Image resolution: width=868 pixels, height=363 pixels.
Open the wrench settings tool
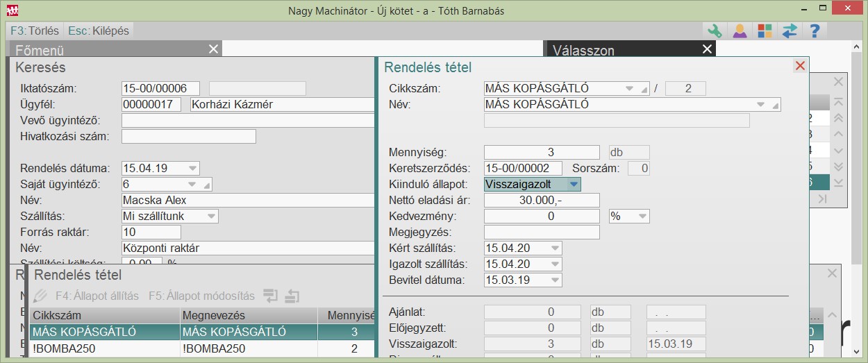(x=715, y=31)
